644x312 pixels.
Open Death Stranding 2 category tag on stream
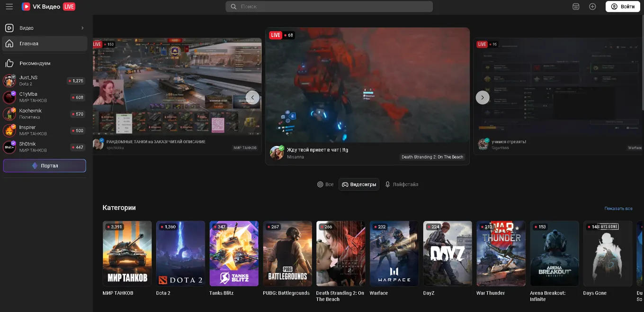click(432, 157)
